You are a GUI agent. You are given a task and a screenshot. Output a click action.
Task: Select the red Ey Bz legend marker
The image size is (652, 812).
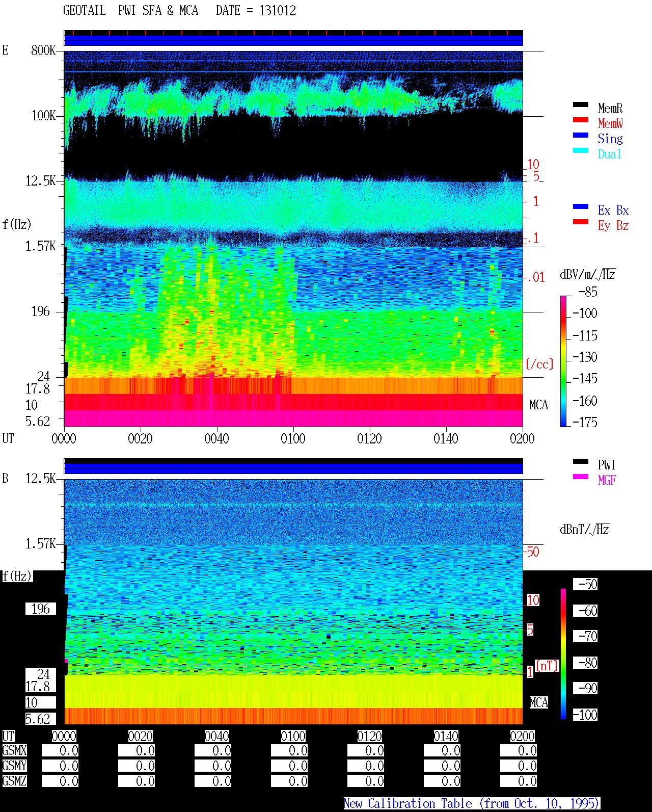click(581, 222)
